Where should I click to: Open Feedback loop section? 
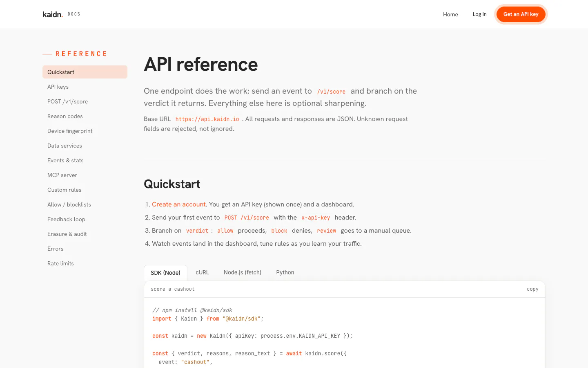(x=85, y=219)
